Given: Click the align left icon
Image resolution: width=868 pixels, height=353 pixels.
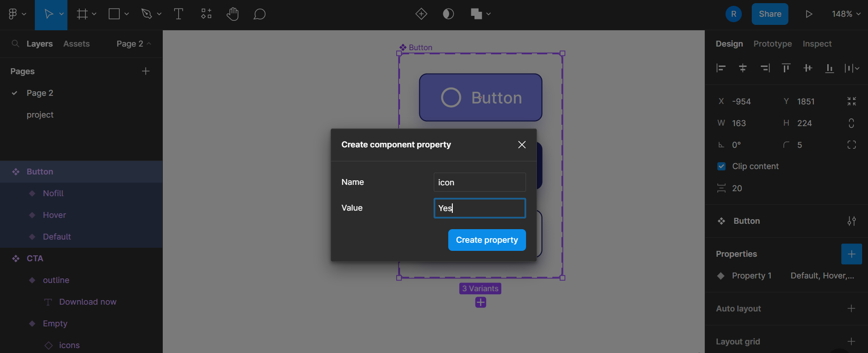Looking at the screenshot, I should pyautogui.click(x=721, y=68).
